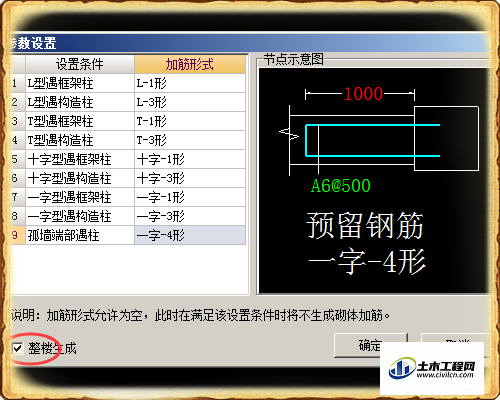Select the 孤墙端部遇柱 condition cell
This screenshot has width=500, height=400.
80,235
